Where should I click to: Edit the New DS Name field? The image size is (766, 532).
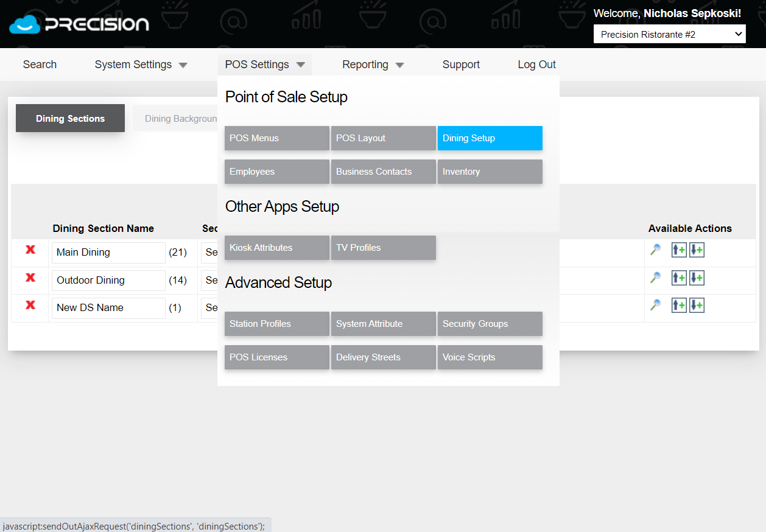click(108, 308)
